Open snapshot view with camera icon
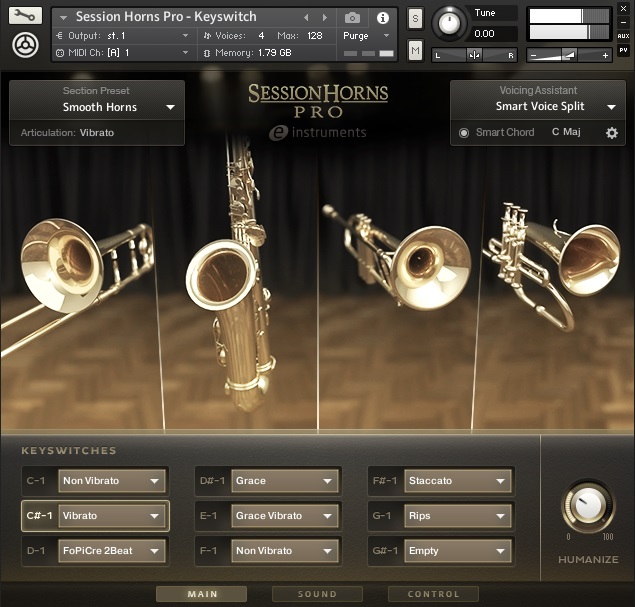This screenshot has height=607, width=635. point(352,18)
